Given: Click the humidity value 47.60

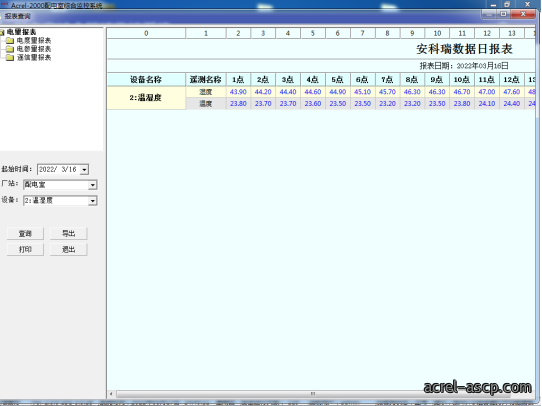Looking at the screenshot, I should point(512,92).
